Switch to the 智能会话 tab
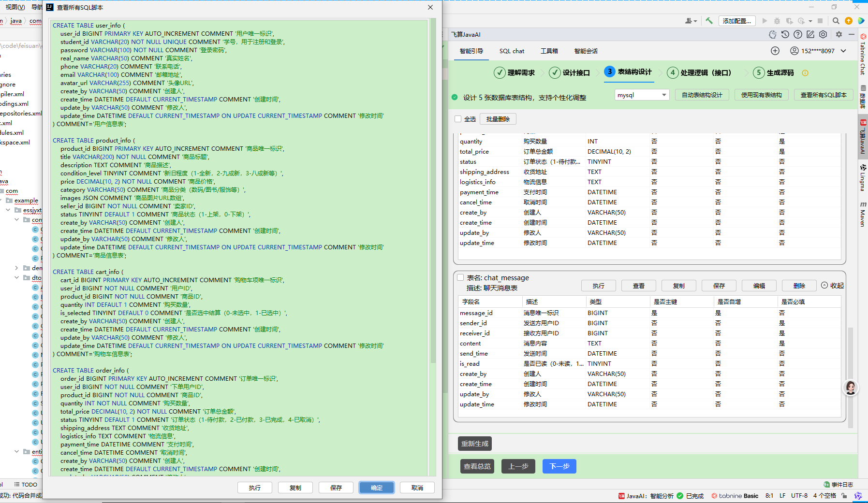Viewport: 868px width, 503px height. pos(586,51)
